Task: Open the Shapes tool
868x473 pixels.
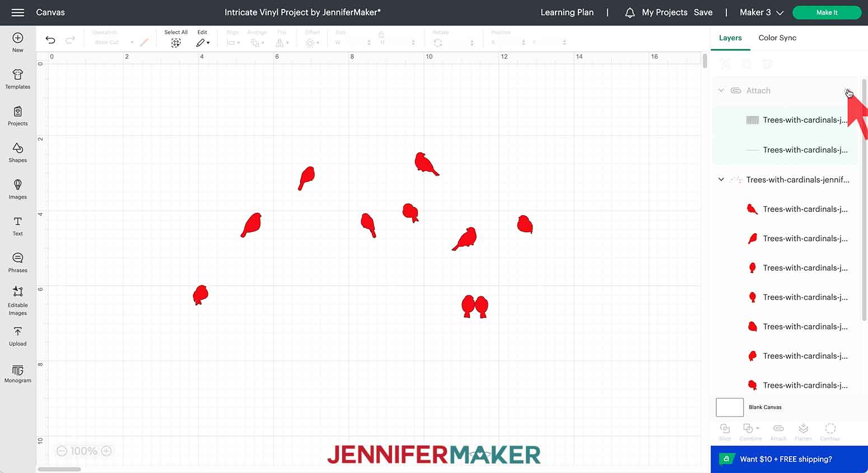Action: pyautogui.click(x=18, y=152)
